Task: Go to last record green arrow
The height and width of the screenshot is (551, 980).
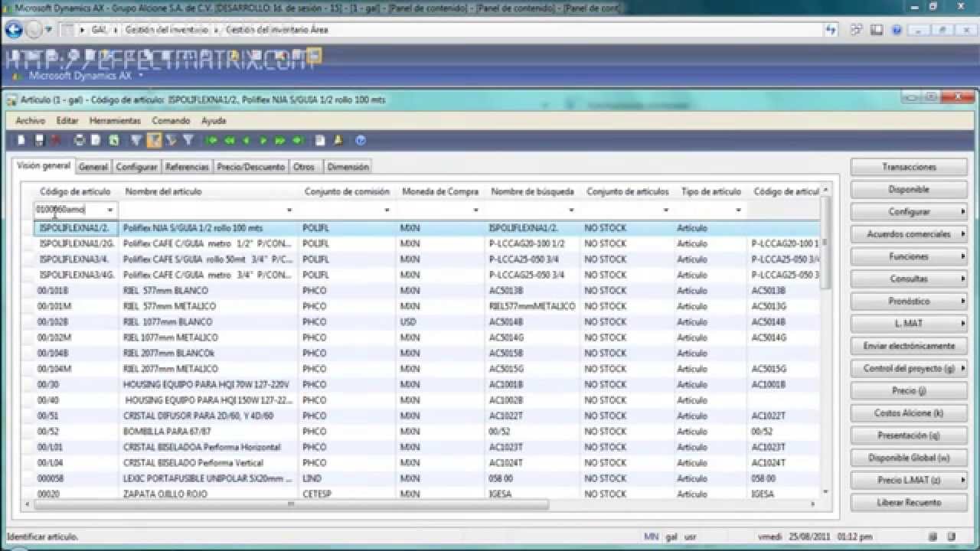Action: point(298,140)
